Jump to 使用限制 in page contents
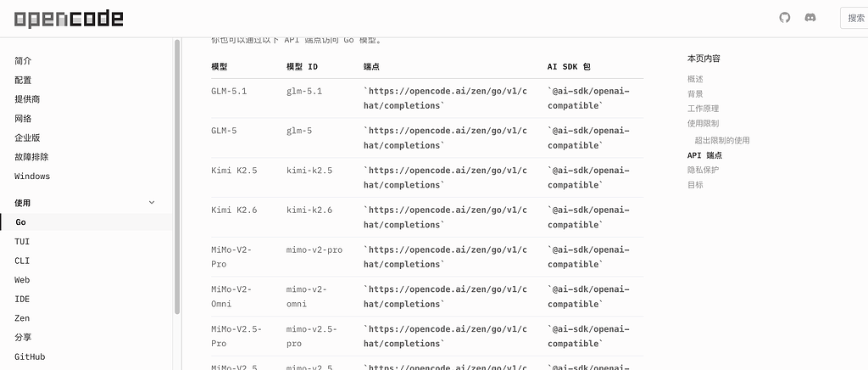 click(x=703, y=124)
